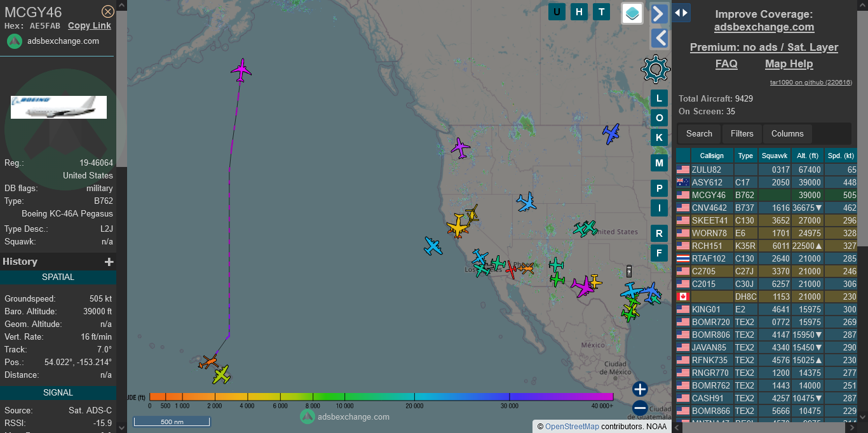The image size is (868, 433).
Task: Toggle the M map button
Action: 659,163
